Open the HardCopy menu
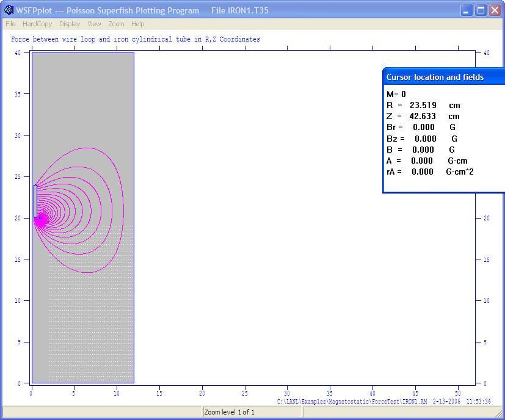 click(37, 24)
